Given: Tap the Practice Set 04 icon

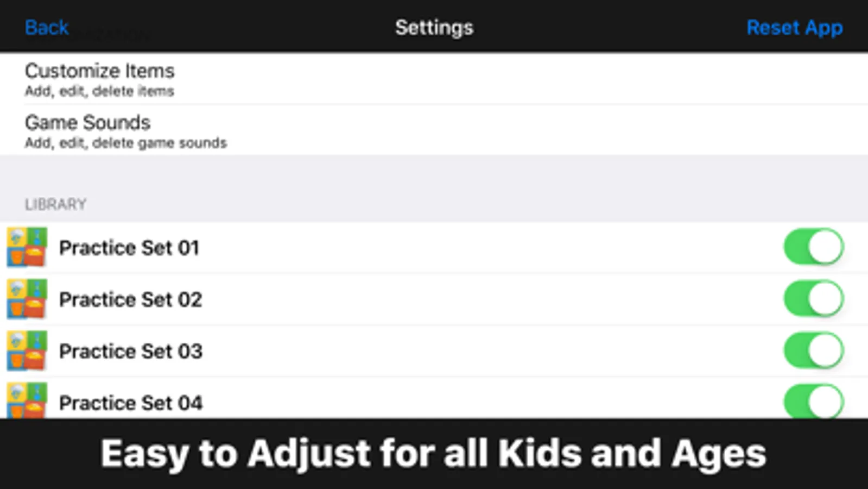Looking at the screenshot, I should (27, 400).
